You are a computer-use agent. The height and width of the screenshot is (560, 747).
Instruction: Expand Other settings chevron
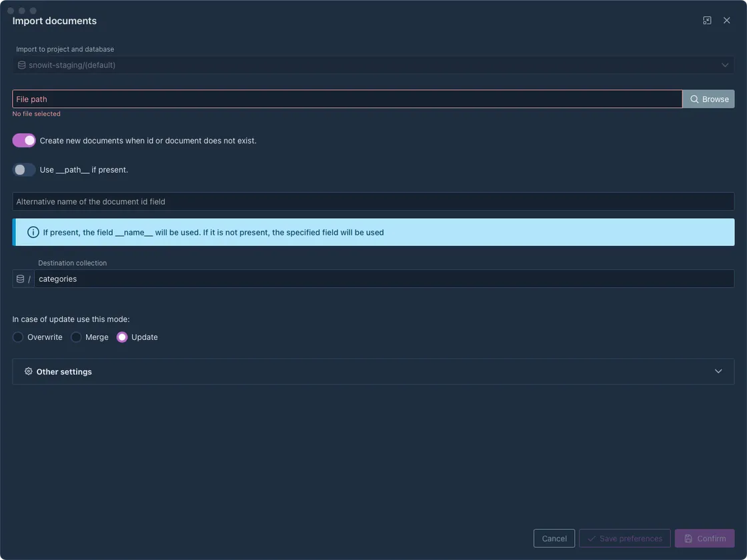point(718,371)
